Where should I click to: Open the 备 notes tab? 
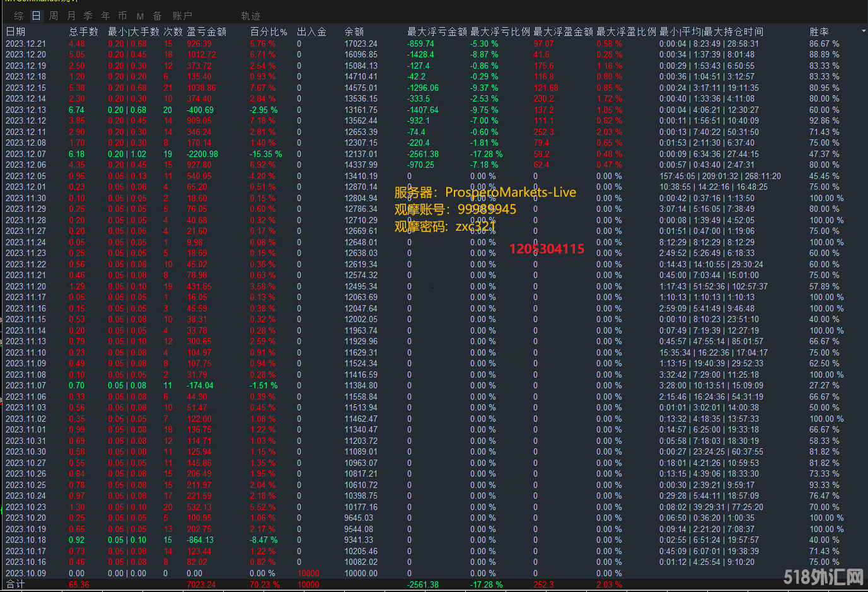pyautogui.click(x=157, y=16)
